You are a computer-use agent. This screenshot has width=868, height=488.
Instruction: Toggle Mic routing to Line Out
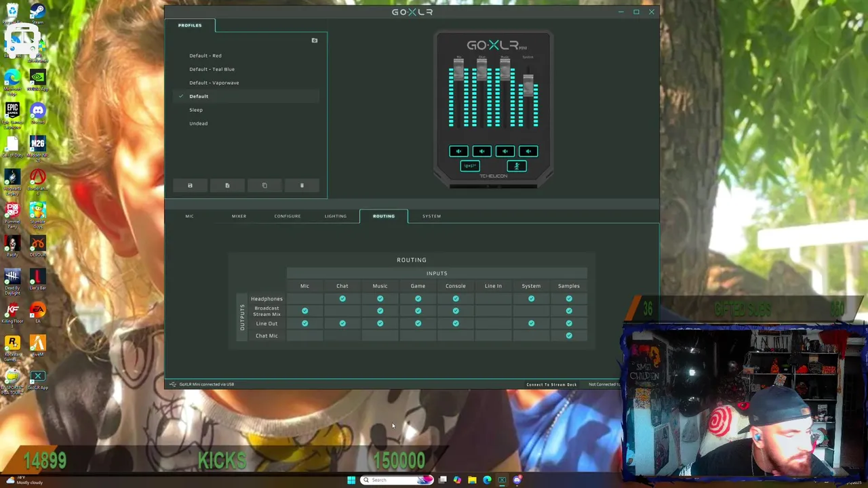[x=304, y=323]
